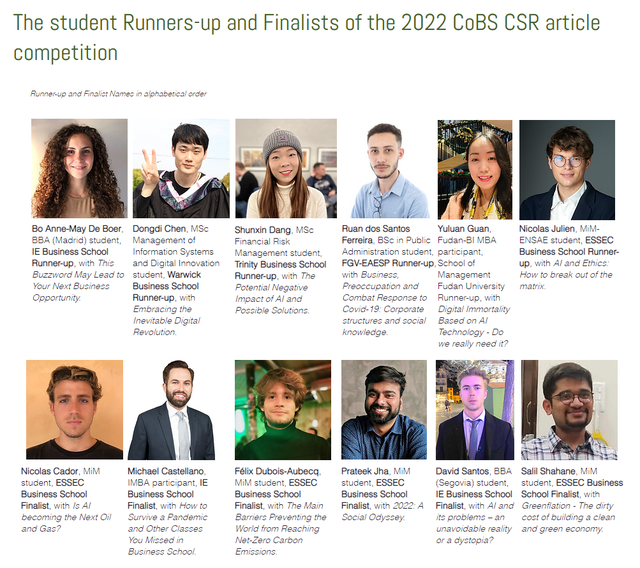Open Félix Dubois-Aubecq's photo
The width and height of the screenshot is (640, 568).
coord(283,410)
